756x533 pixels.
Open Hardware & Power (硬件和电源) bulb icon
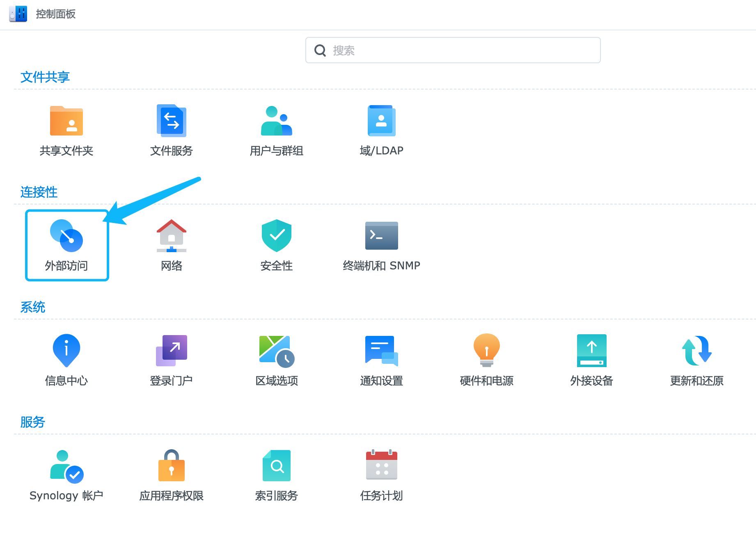click(487, 350)
